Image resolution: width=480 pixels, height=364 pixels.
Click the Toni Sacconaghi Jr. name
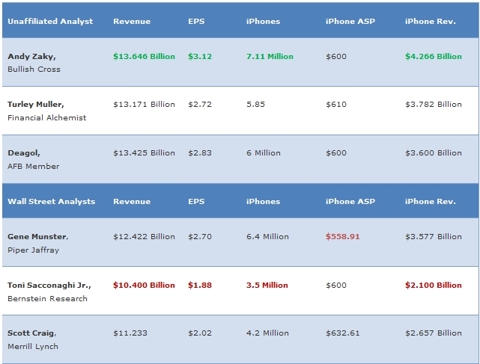point(49,285)
